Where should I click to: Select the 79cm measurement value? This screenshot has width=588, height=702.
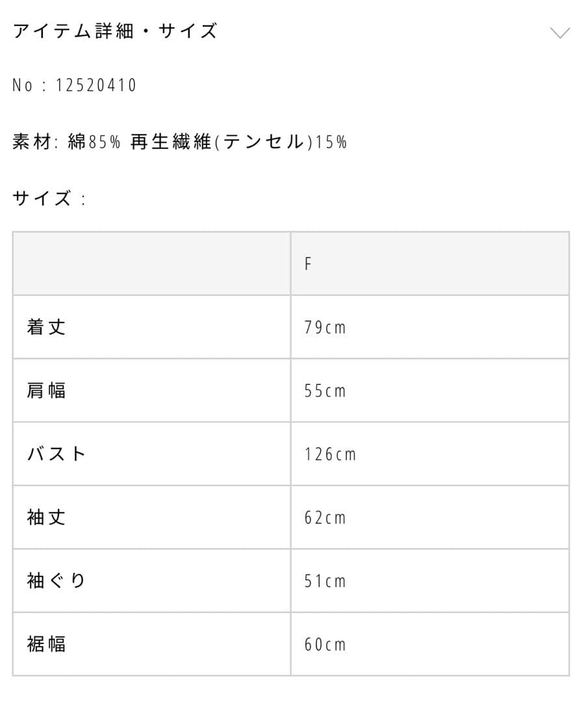pyautogui.click(x=325, y=327)
